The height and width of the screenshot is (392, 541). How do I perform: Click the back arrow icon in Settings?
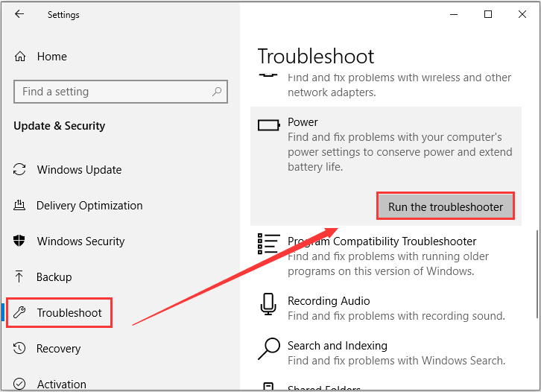point(19,14)
